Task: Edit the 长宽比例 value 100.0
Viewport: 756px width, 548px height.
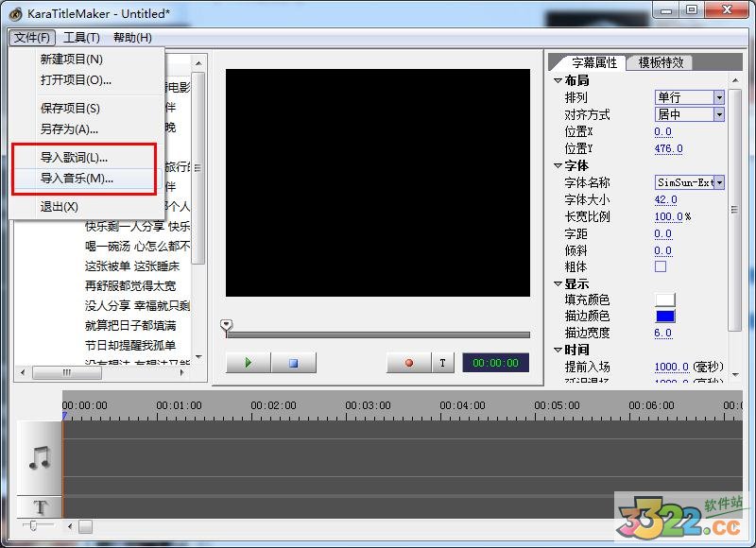Action: (668, 217)
